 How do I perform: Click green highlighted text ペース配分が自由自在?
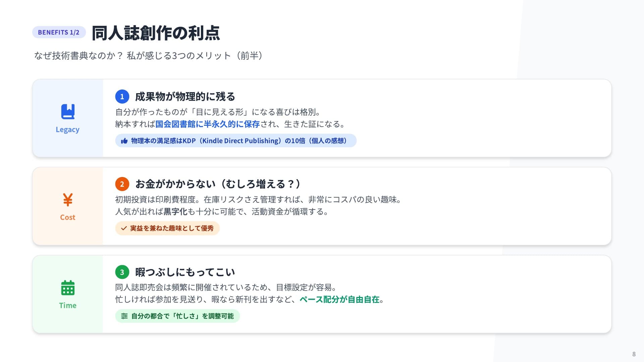(x=339, y=299)
